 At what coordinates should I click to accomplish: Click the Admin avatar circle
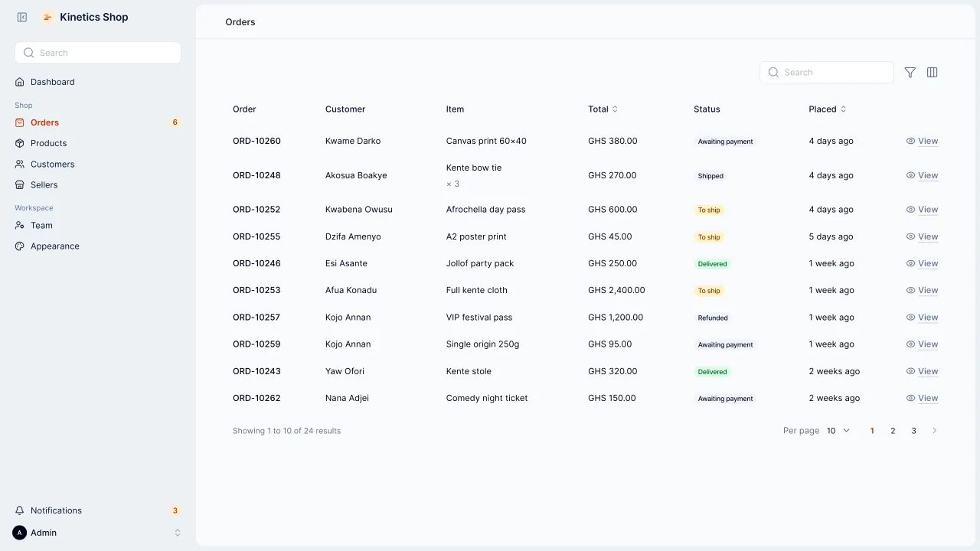point(20,533)
